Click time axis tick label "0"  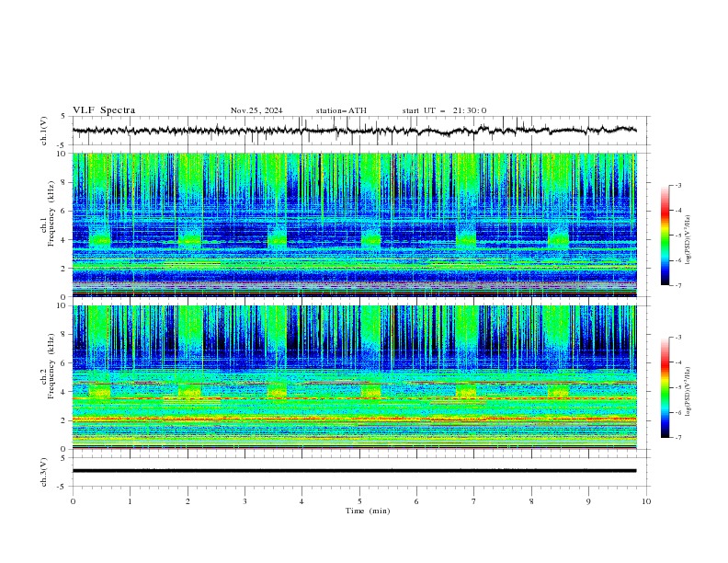(73, 501)
